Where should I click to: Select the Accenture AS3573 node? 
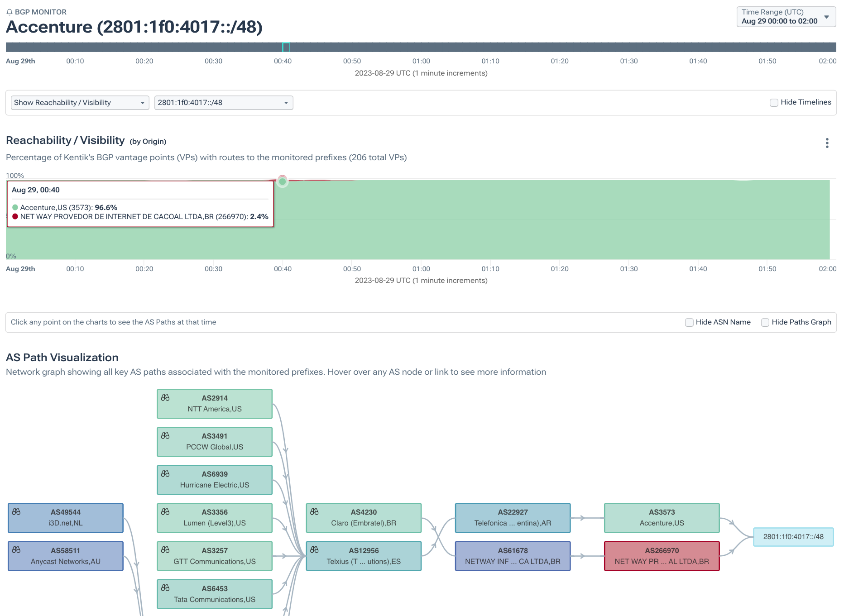[x=662, y=518]
